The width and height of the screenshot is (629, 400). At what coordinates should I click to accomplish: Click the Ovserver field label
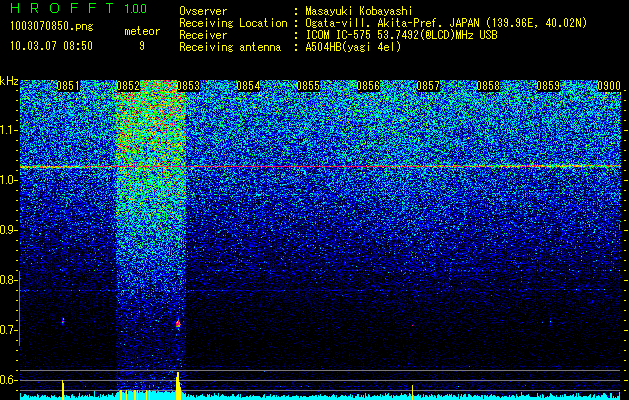click(x=203, y=11)
